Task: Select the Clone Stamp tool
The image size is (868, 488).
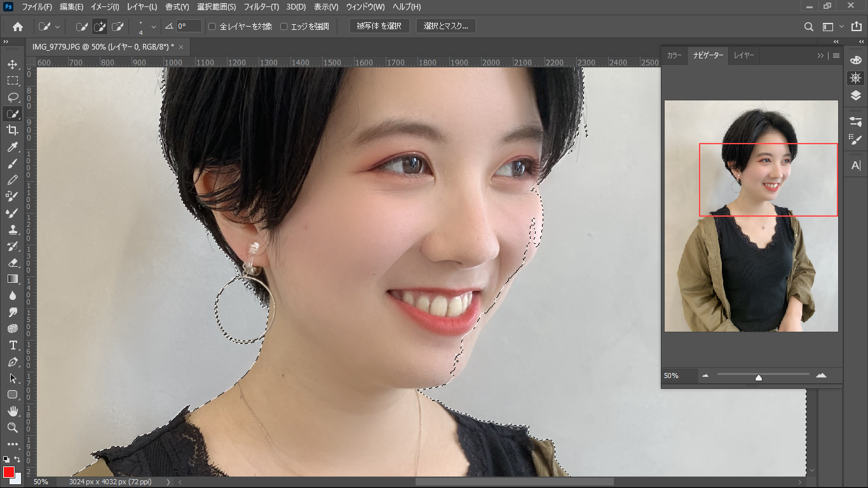Action: tap(12, 229)
